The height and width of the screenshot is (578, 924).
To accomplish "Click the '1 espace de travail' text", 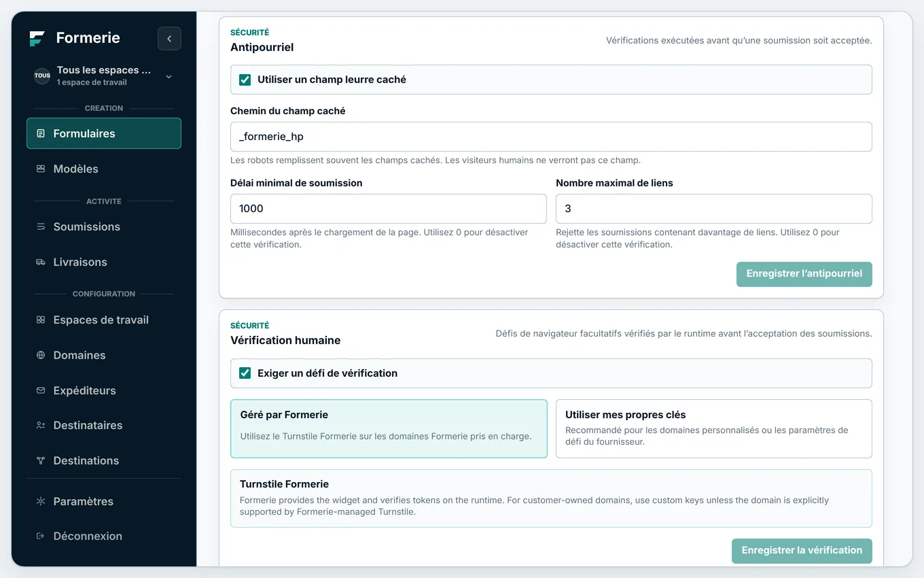I will pos(92,83).
